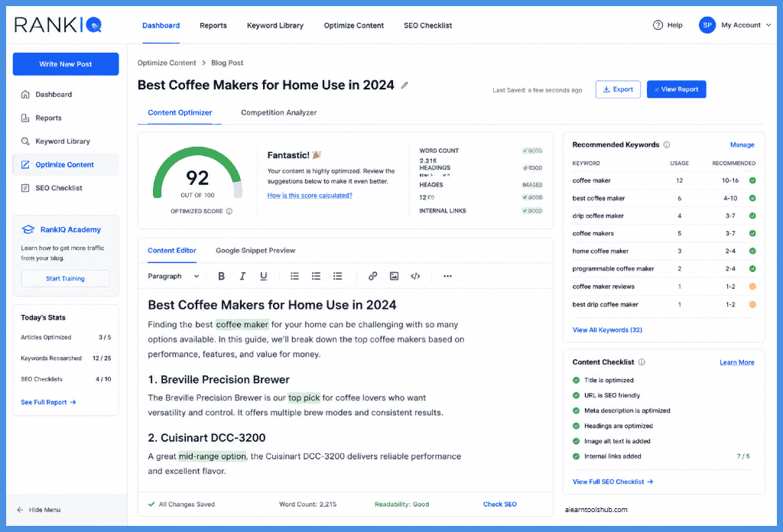The height and width of the screenshot is (532, 783).
Task: Click the sidebar Reports chart icon
Action: click(x=25, y=118)
